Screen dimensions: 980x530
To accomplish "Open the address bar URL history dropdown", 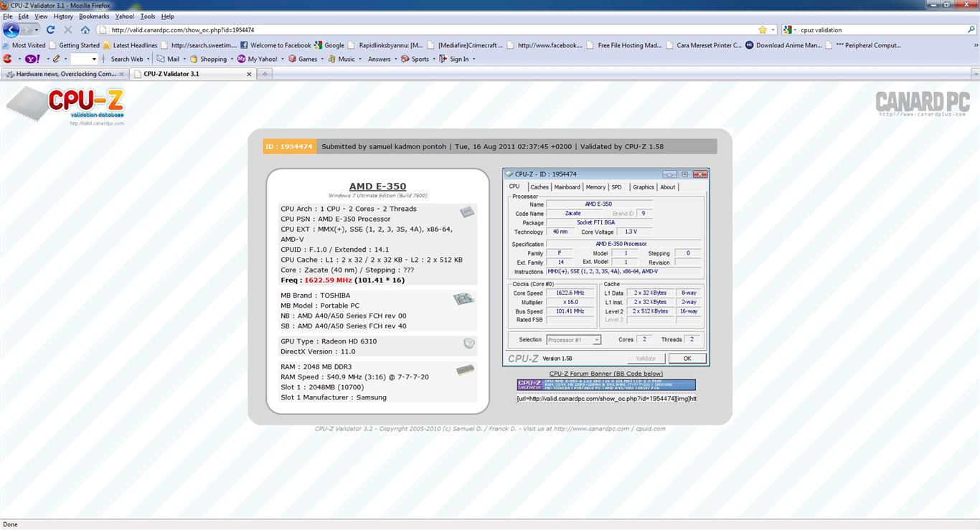I will tap(773, 30).
